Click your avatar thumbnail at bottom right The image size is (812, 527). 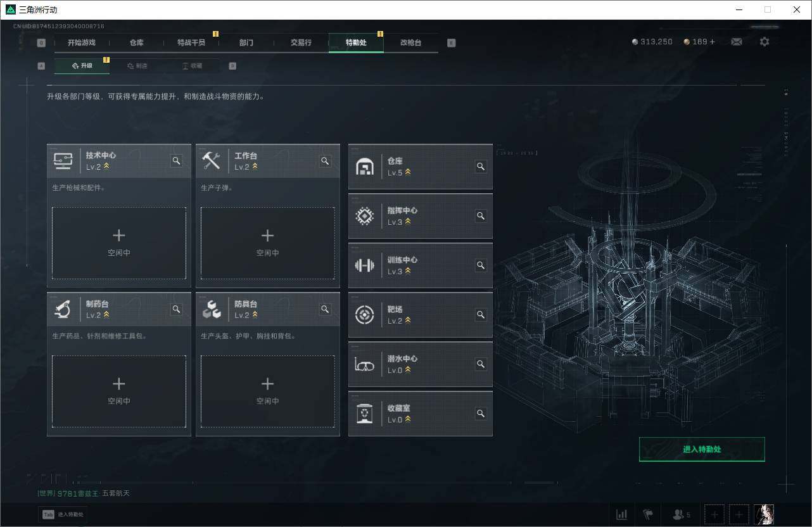tap(764, 514)
